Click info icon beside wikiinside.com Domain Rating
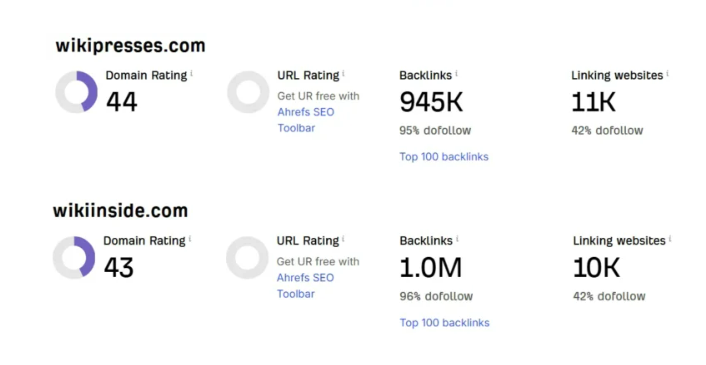 [190, 239]
